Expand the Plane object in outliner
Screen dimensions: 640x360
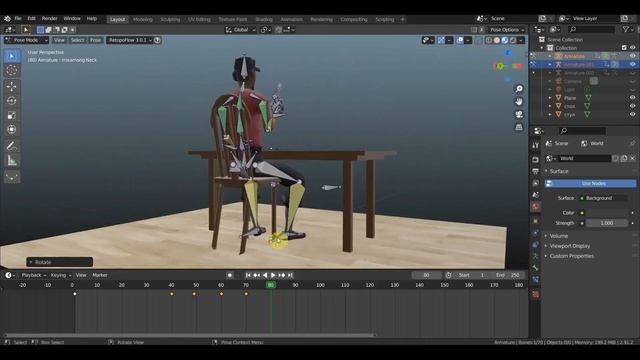click(550, 98)
